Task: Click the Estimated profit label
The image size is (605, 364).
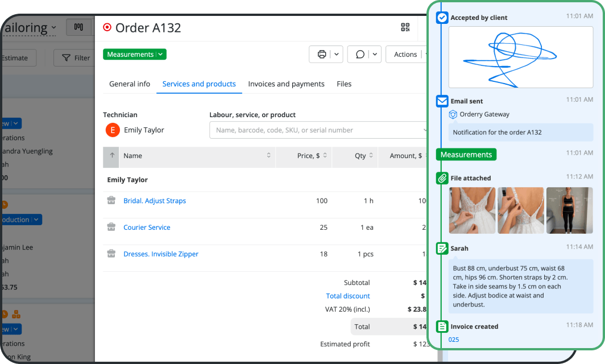Action: point(345,344)
